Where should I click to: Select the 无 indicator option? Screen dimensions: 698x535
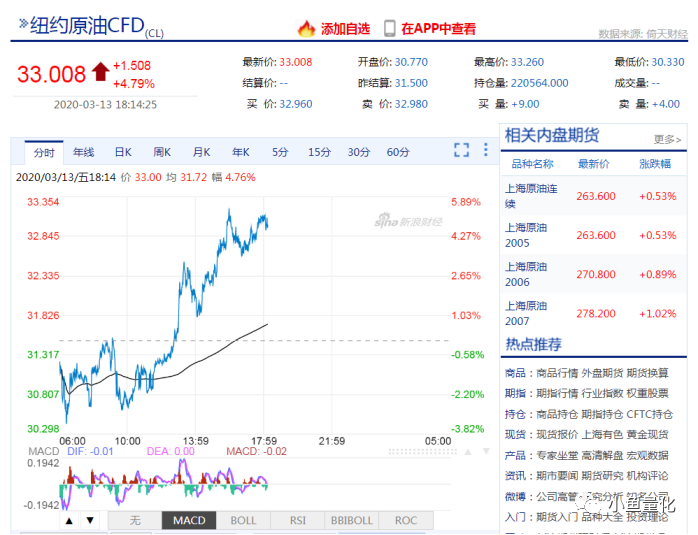135,520
